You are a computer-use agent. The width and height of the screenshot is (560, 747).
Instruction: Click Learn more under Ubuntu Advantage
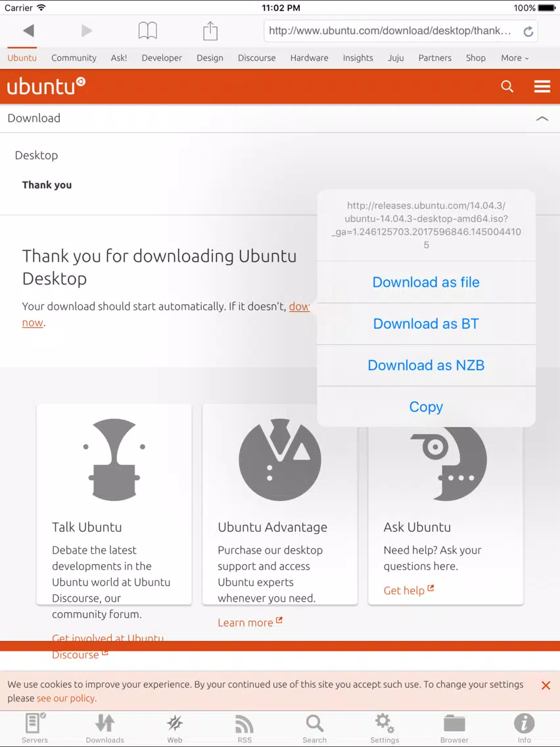[250, 622]
